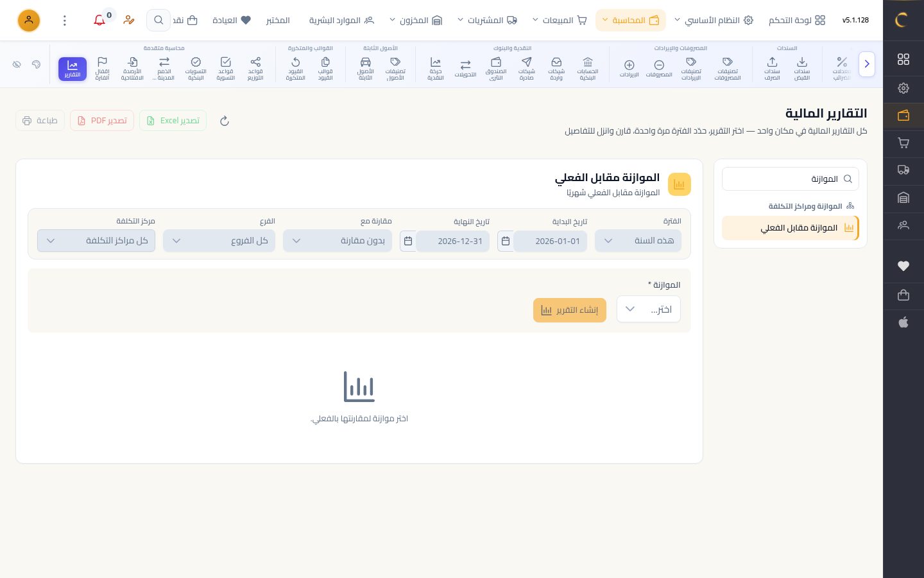Click the report search field containing الموازنة
The width and height of the screenshot is (924, 578).
click(x=791, y=179)
